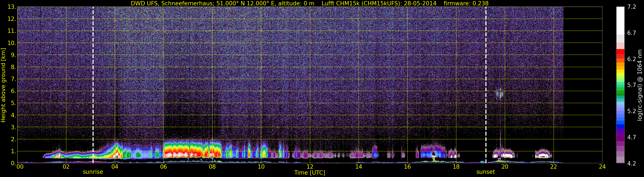This screenshot has width=644, height=177.
Task: Click the time axis tick label 22
Action: [554, 167]
